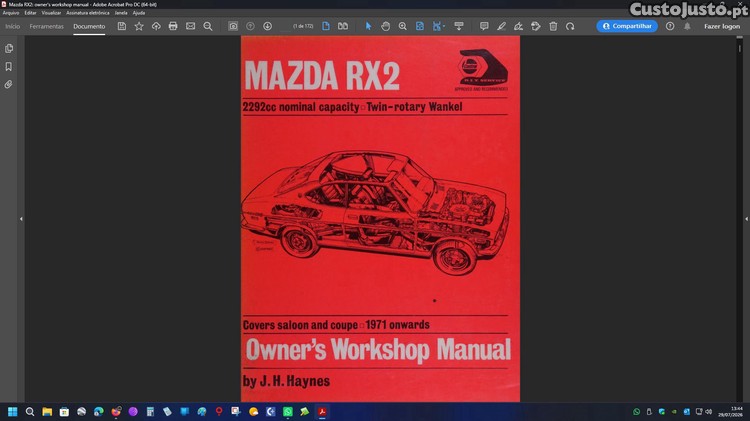Open the green WhatsApp taskbar app icon
Screen dimensions: 750x421
pos(287,411)
